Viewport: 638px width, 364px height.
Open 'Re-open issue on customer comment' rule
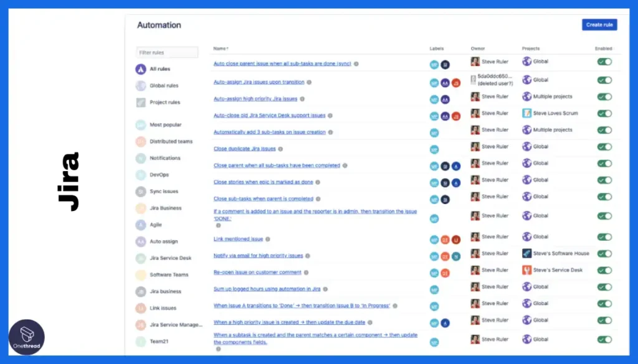click(x=257, y=272)
